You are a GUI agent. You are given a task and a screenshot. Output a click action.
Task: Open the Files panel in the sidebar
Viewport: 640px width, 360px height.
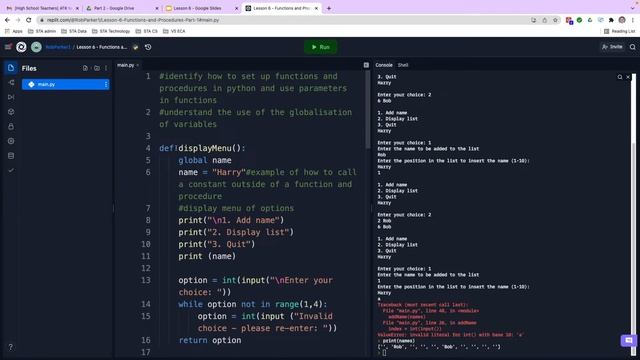pos(11,68)
